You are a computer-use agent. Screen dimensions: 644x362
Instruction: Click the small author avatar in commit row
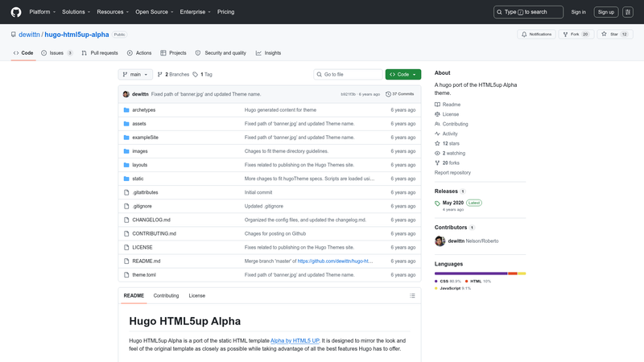point(126,94)
